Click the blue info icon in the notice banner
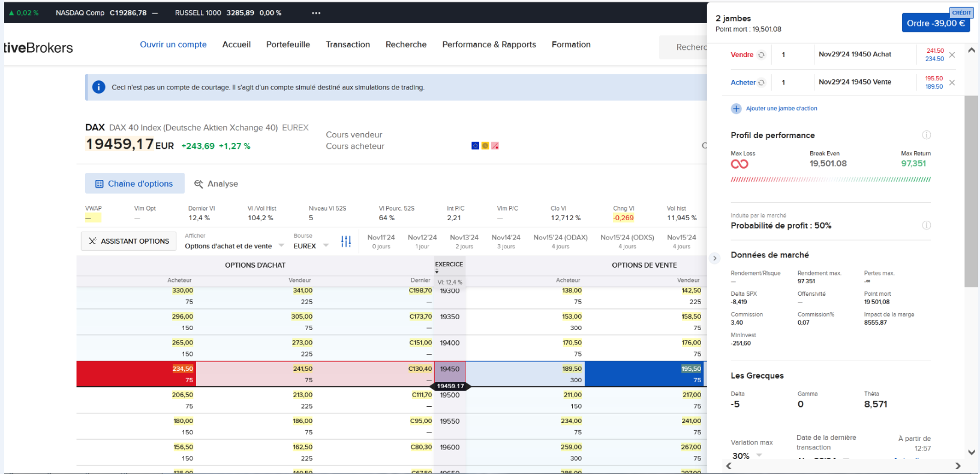The image size is (980, 474). pos(99,88)
